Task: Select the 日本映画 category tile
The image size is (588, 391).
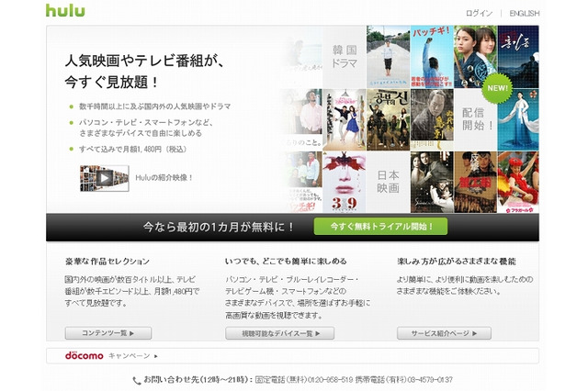Action: [388, 182]
